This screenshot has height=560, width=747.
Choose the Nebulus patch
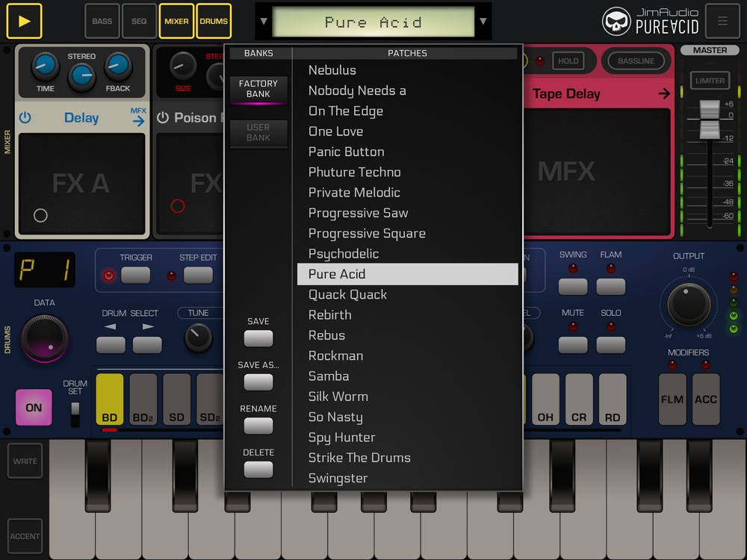[x=407, y=70]
